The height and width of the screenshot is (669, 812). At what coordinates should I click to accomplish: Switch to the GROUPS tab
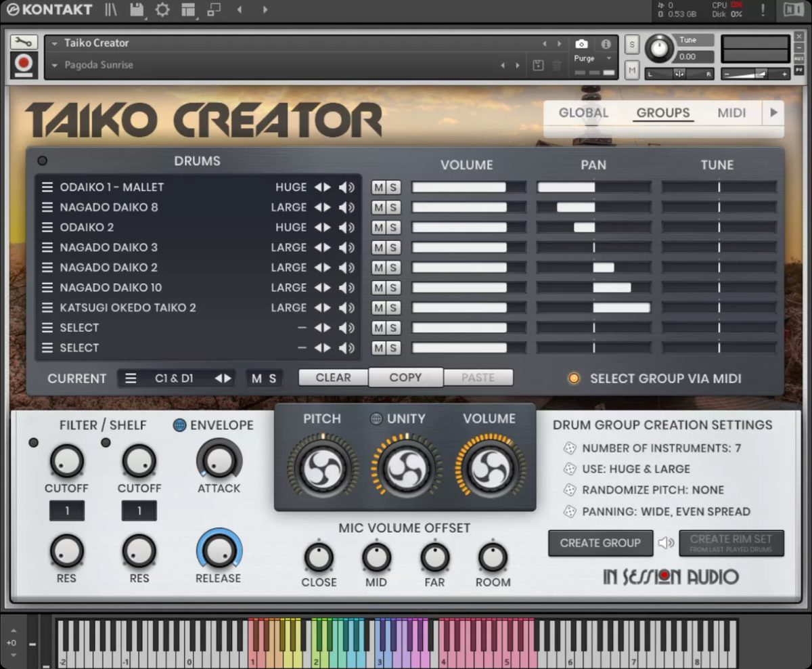[663, 113]
